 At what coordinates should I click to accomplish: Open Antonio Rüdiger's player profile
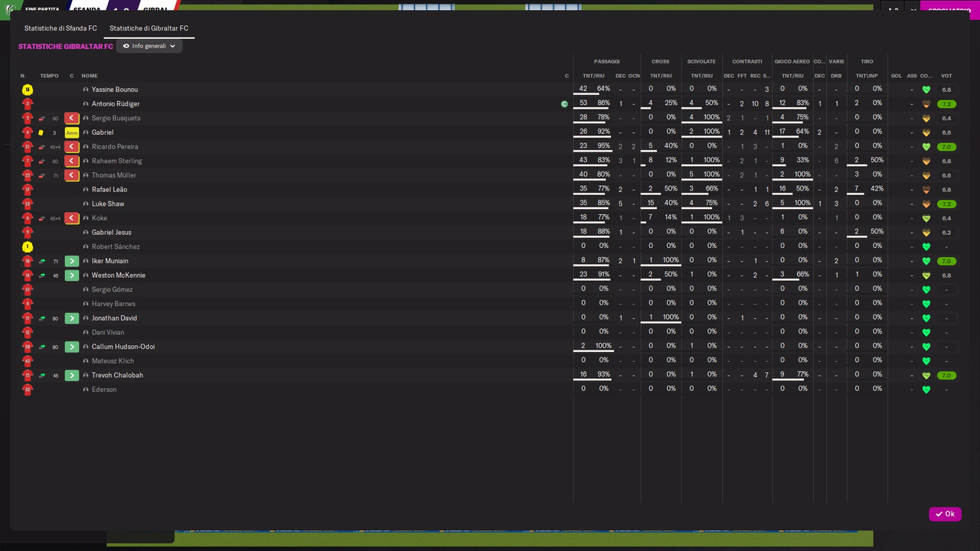coord(116,104)
